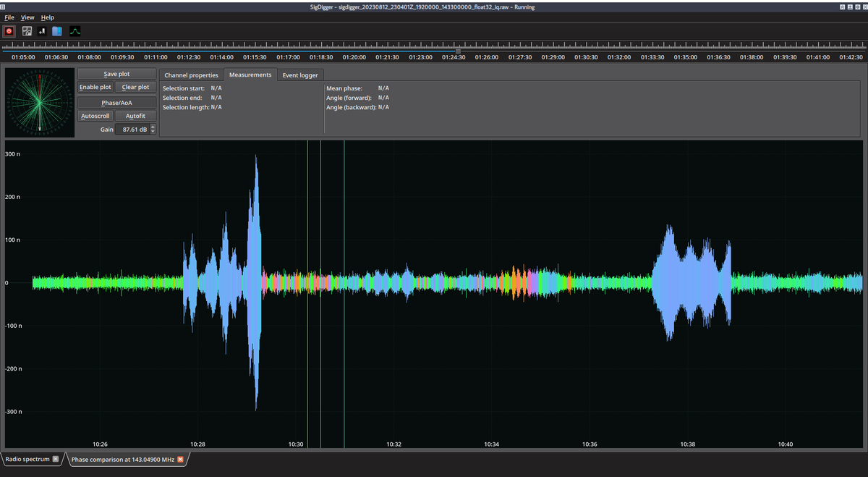868x477 pixels.
Task: Open the settings icon next to capture button
Action: click(x=27, y=31)
